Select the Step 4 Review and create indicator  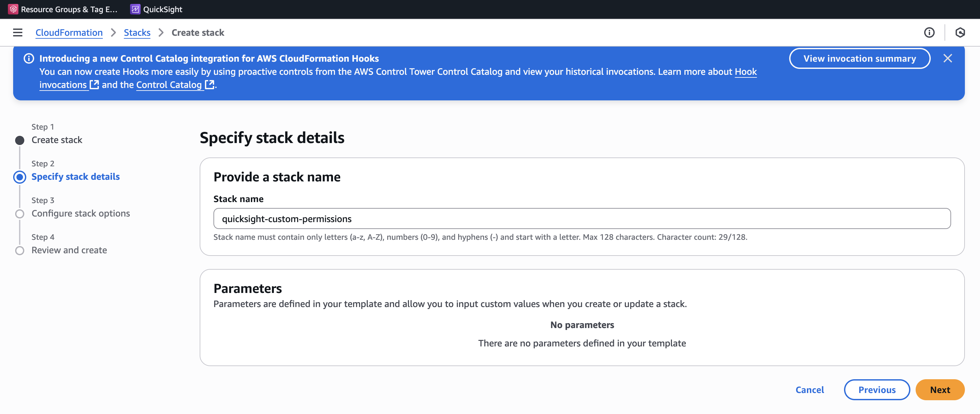tap(20, 251)
